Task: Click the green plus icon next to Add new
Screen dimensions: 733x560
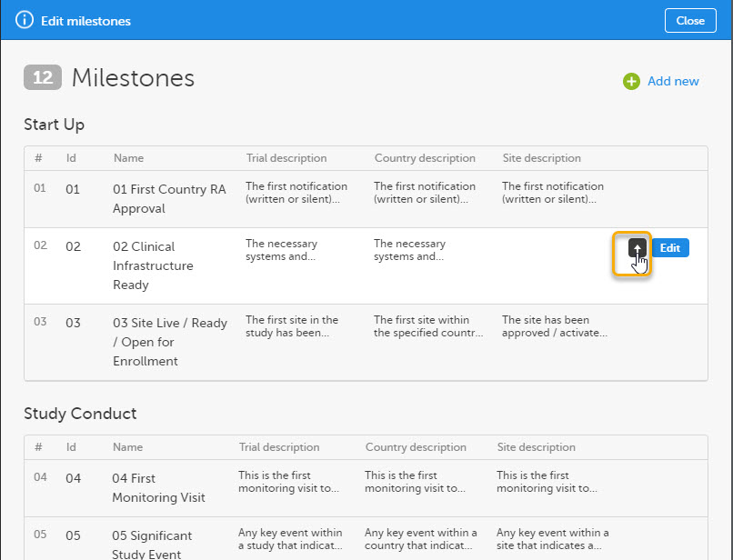Action: tap(631, 81)
